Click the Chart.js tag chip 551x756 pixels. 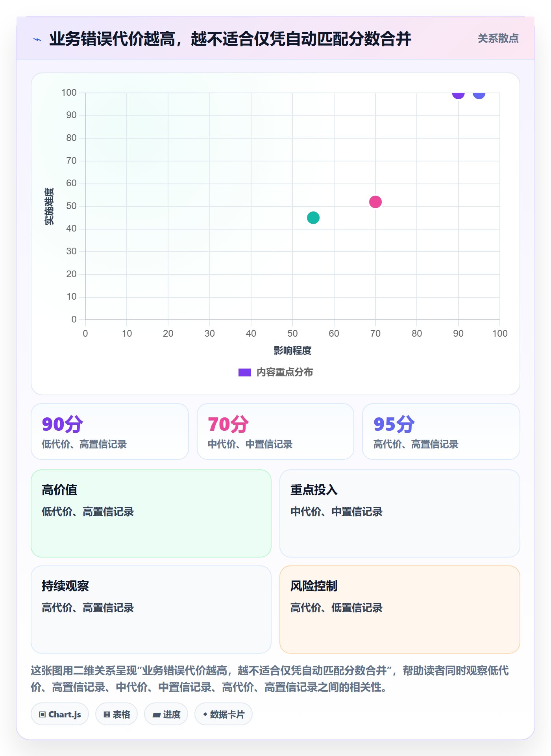pyautogui.click(x=60, y=714)
